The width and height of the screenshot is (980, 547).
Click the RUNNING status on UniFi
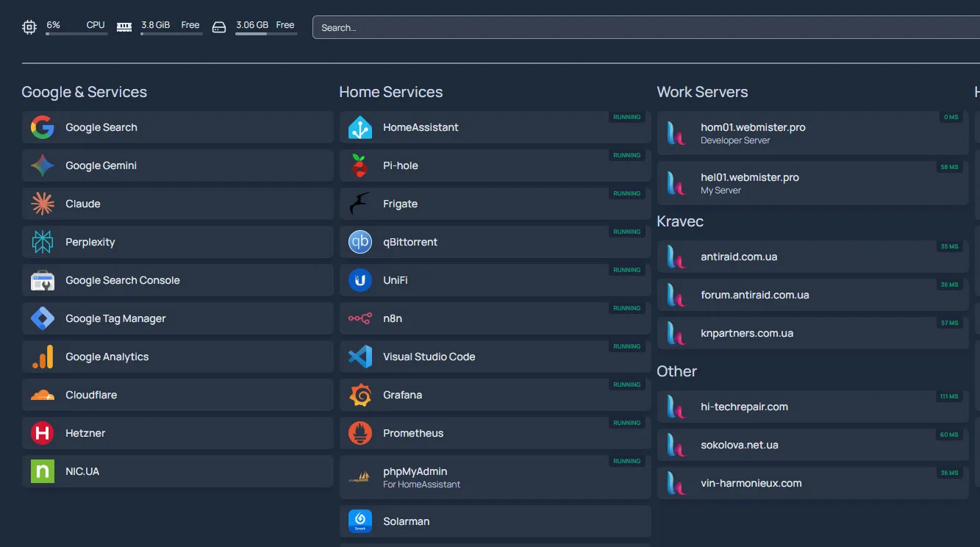point(627,270)
